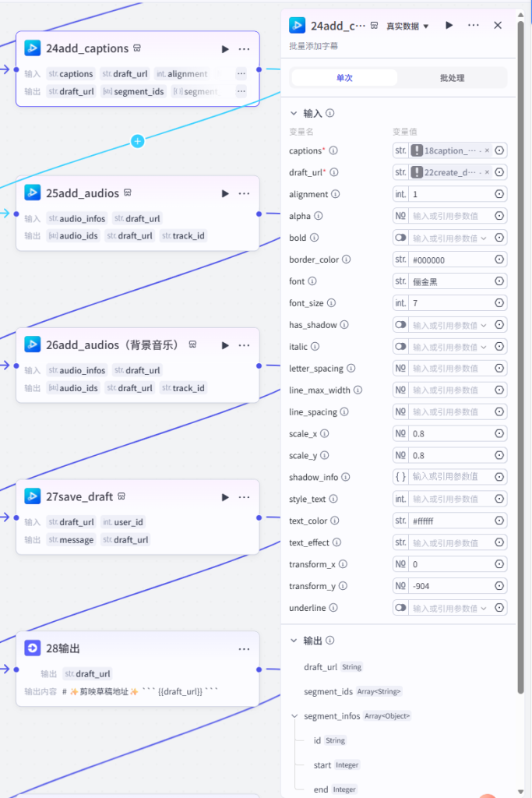Screen dimensions: 532x798
Task: Toggle the has_shadow switch
Action: (x=401, y=325)
